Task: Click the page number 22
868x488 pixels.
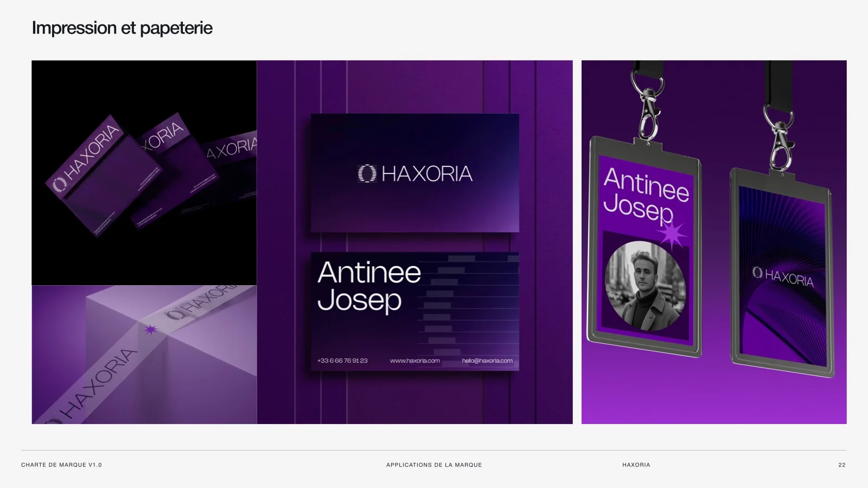Action: coord(842,465)
